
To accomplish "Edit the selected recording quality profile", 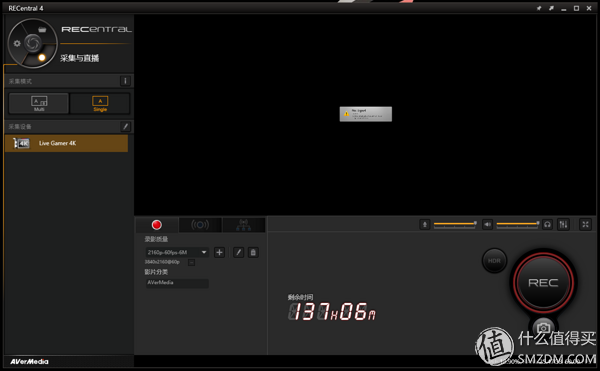I will pyautogui.click(x=238, y=252).
